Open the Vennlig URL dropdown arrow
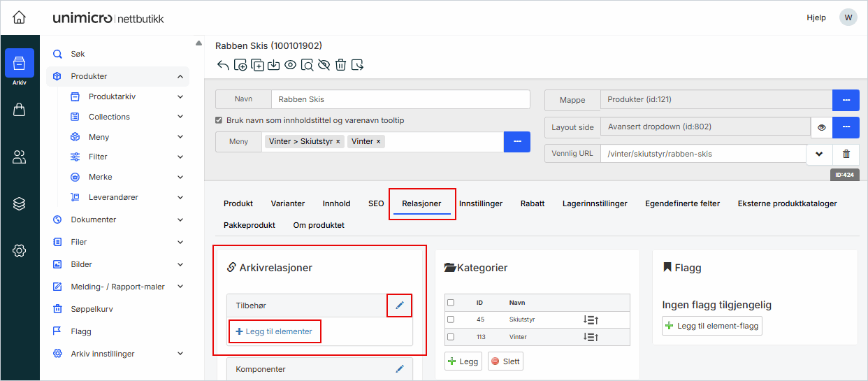 tap(819, 154)
